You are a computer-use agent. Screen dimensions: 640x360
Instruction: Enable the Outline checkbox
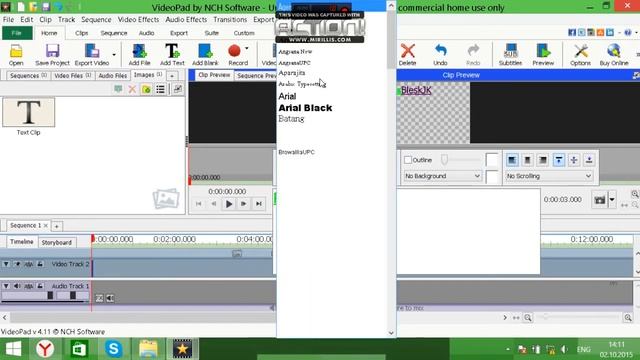[x=408, y=160]
